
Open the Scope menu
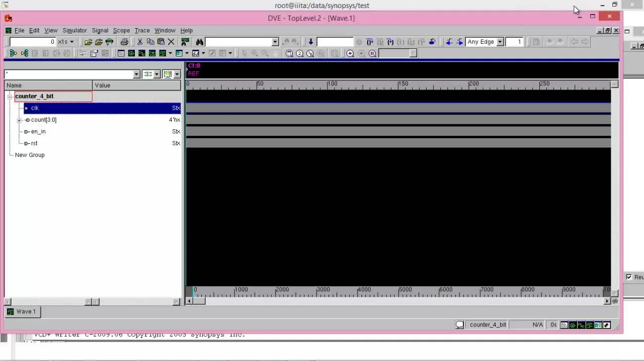121,30
